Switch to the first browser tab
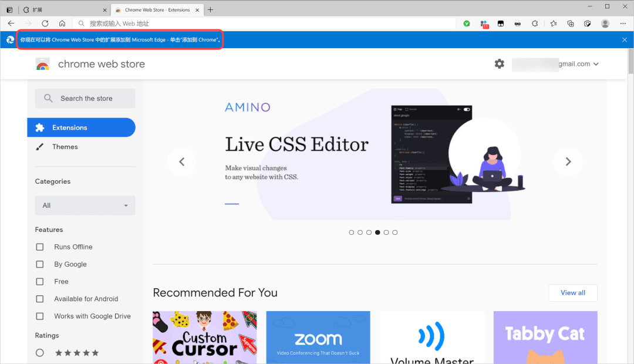Viewport: 634px width, 364px height. point(65,10)
